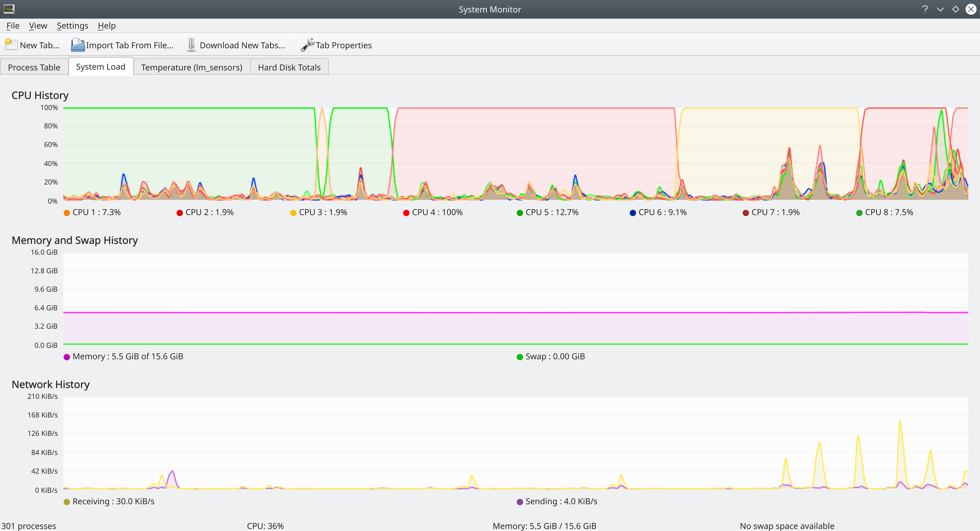Switch to Temperature (lm_sensors) tab

coord(192,67)
